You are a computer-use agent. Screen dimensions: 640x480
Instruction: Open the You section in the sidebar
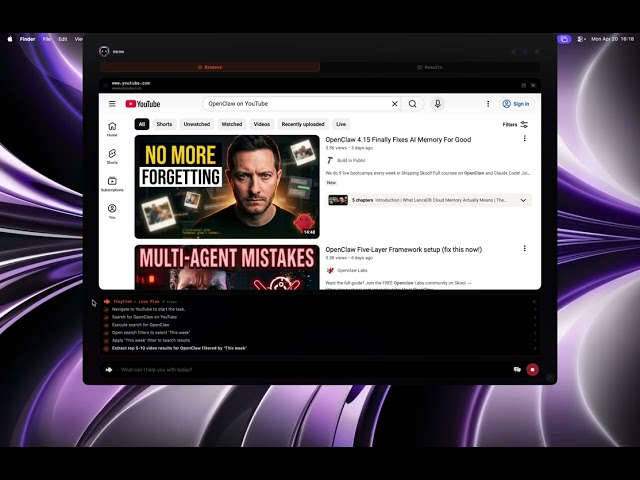[112, 211]
